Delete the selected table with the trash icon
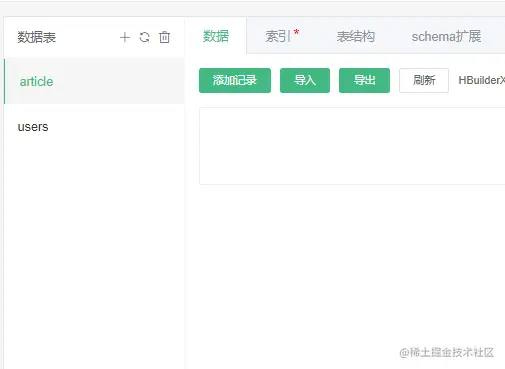The image size is (505, 369). [164, 37]
